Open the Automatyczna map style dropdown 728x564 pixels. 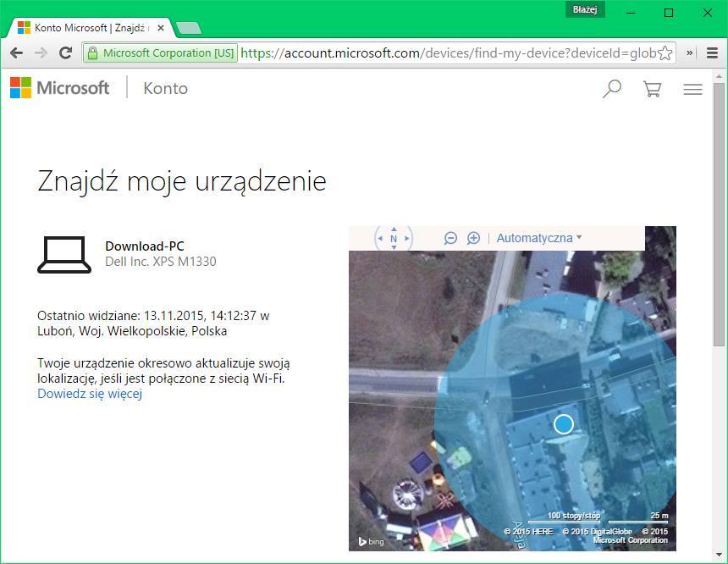pos(539,238)
